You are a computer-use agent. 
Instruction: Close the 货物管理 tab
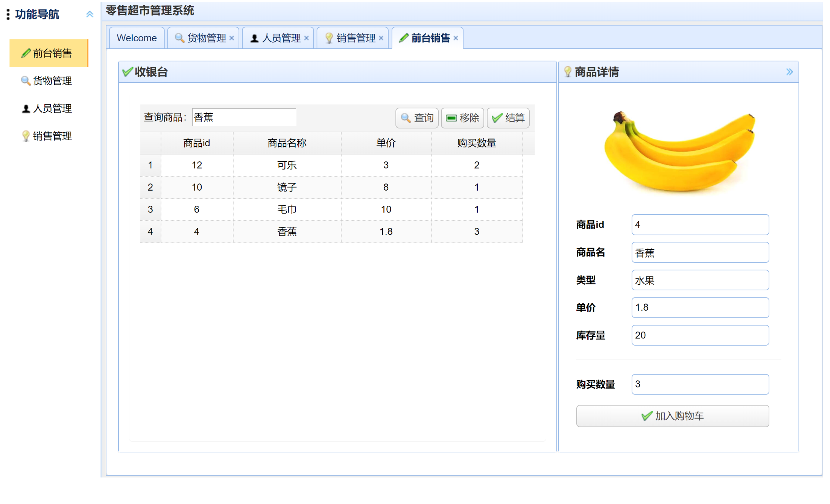pos(232,38)
